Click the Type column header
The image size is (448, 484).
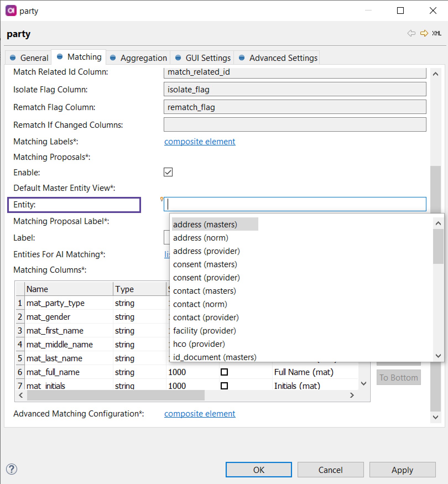coord(139,289)
